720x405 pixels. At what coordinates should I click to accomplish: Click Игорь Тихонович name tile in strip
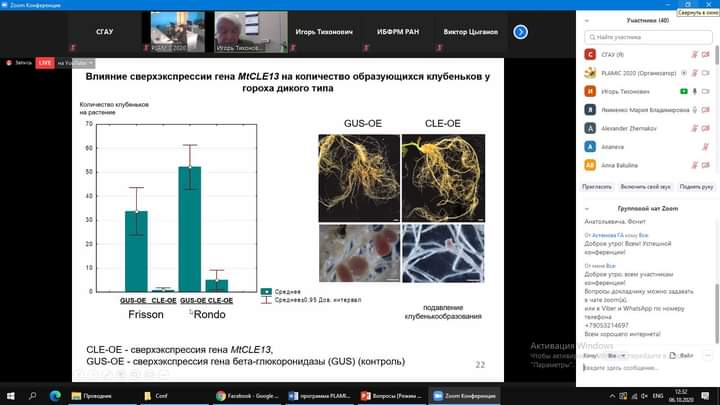tap(324, 32)
